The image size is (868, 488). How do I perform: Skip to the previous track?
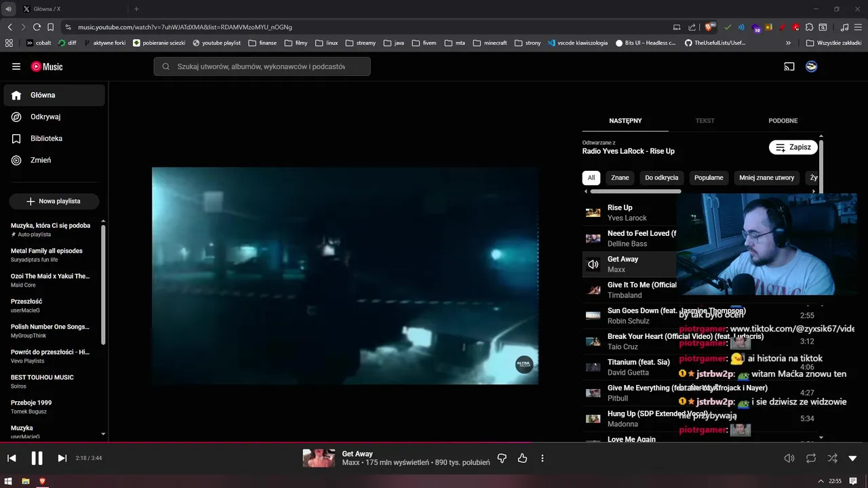[x=12, y=458]
